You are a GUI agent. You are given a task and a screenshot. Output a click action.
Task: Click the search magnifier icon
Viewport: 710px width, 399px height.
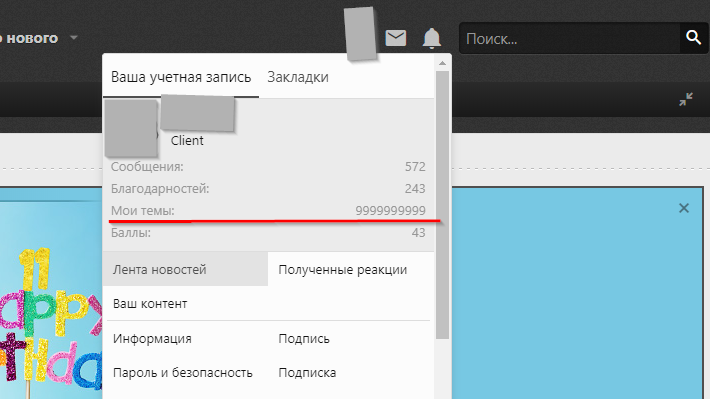[693, 38]
